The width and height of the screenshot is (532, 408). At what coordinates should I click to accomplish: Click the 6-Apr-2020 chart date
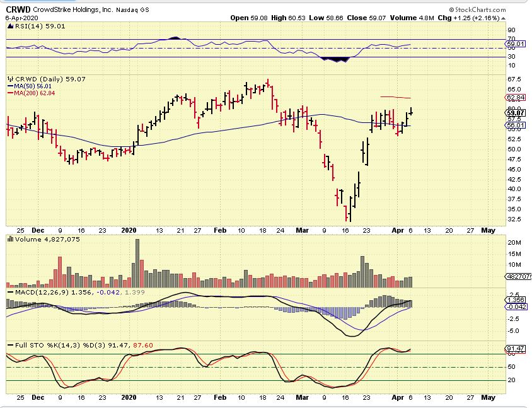tap(21, 18)
